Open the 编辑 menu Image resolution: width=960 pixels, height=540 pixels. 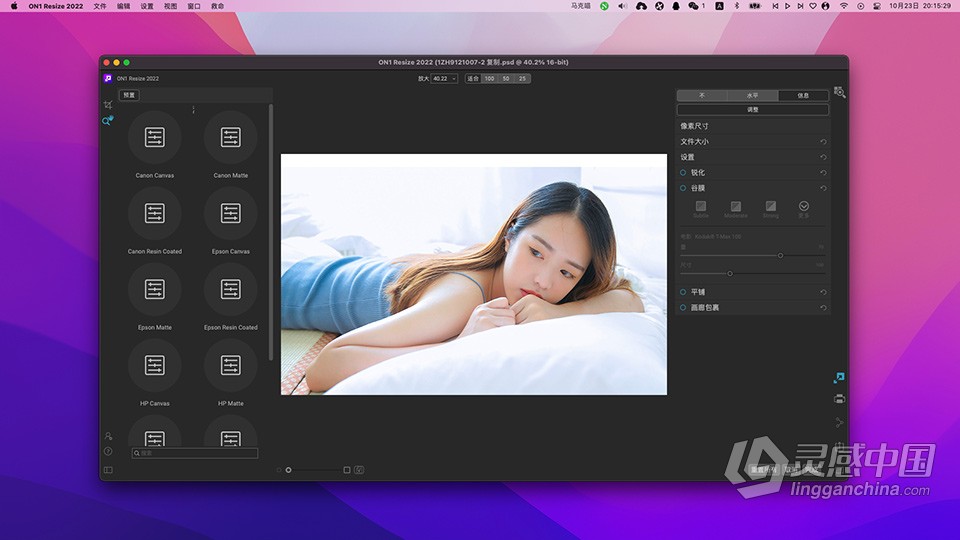point(124,6)
